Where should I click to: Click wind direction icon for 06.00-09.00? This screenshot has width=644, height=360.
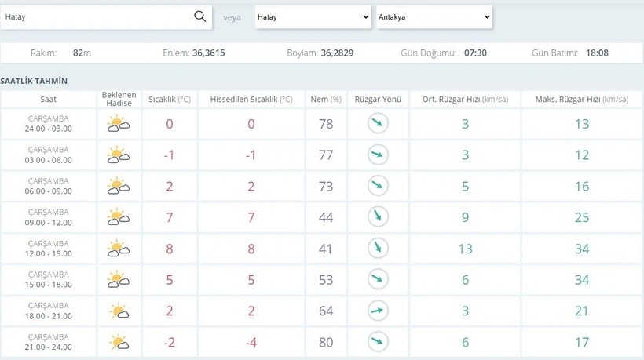tap(378, 187)
